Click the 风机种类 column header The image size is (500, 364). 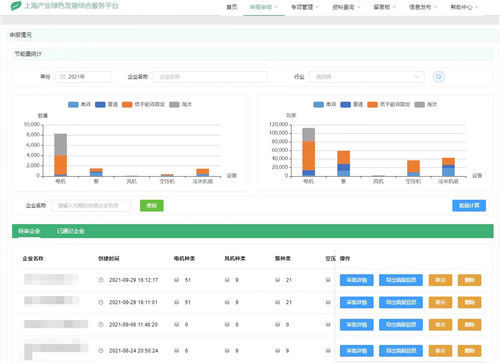click(x=235, y=258)
